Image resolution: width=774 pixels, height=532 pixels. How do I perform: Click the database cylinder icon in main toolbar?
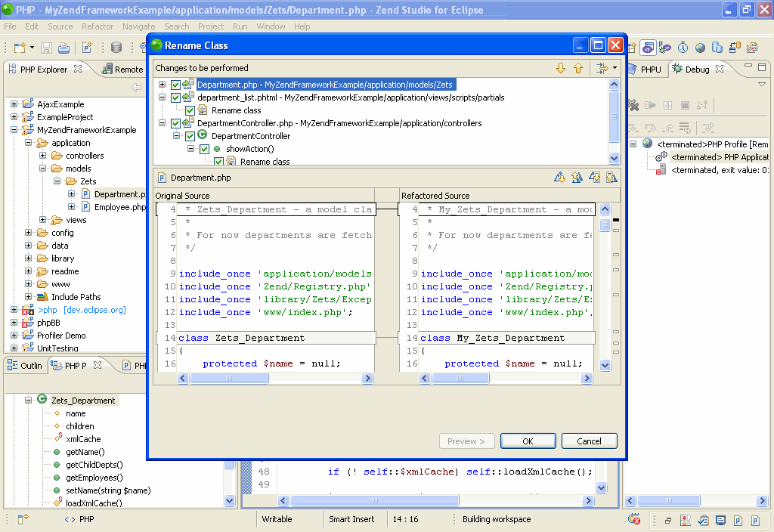point(116,48)
